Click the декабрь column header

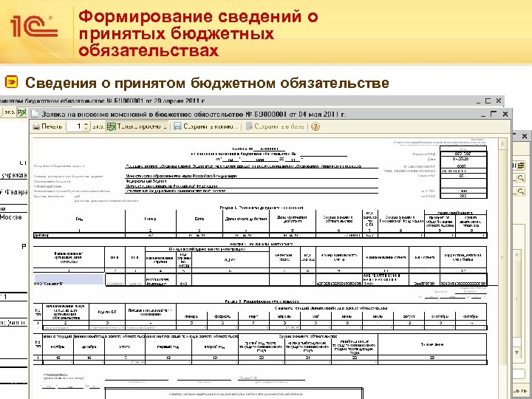(x=89, y=347)
